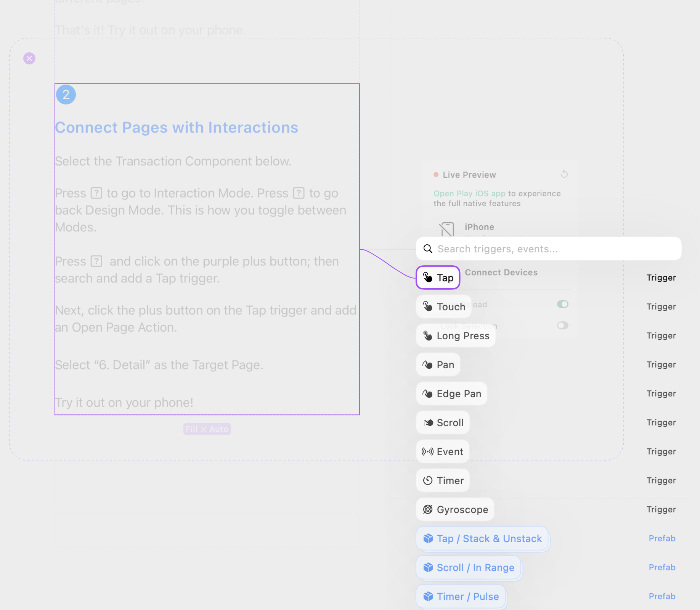Click the cube icon of Timer / Pulse

click(x=428, y=596)
